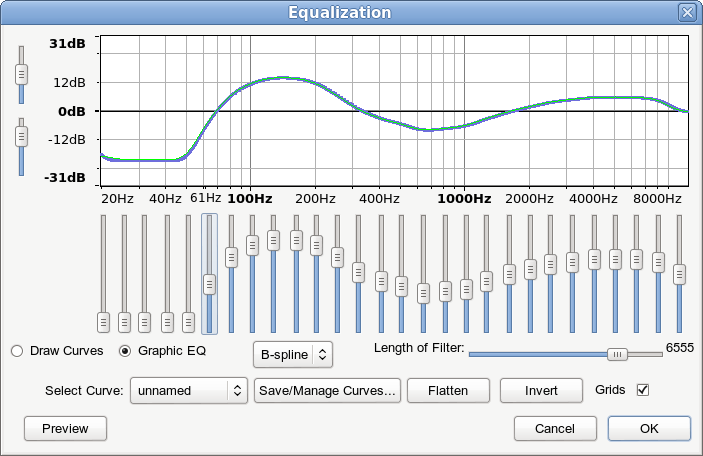Viewport: 703px width, 456px height.
Task: Click the EQ slider handle under 2000Hz
Action: pos(530,269)
